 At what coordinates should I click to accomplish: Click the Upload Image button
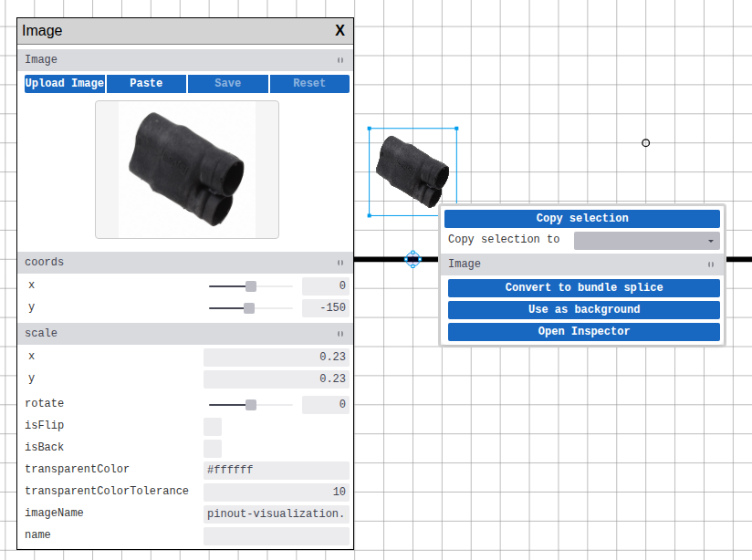pyautogui.click(x=64, y=83)
